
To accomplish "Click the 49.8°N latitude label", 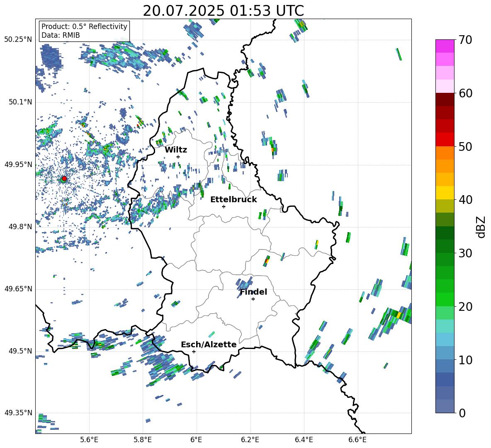I will click(20, 227).
